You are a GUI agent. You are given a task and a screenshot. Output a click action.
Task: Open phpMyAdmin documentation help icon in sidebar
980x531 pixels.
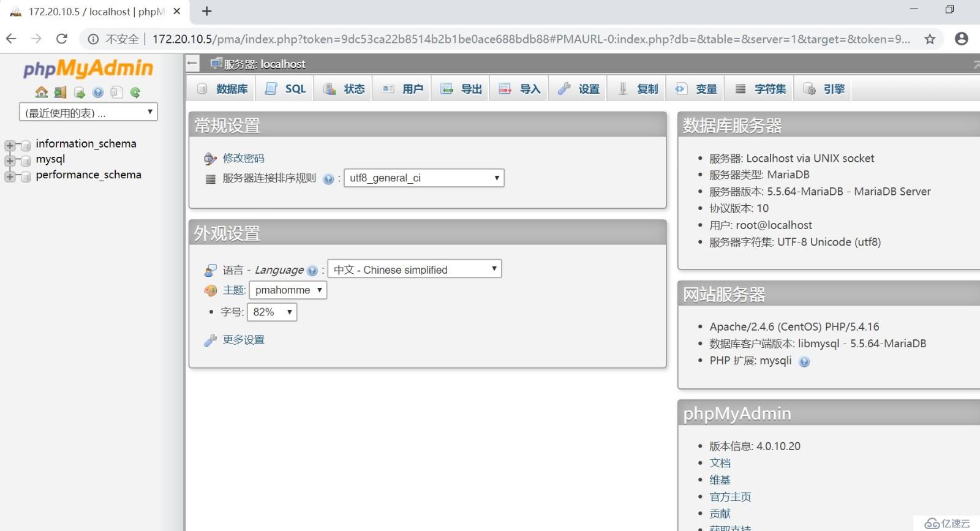coord(98,92)
